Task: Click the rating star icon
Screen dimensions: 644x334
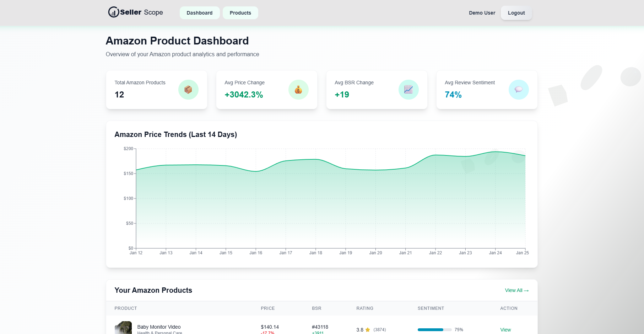Action: (368, 330)
